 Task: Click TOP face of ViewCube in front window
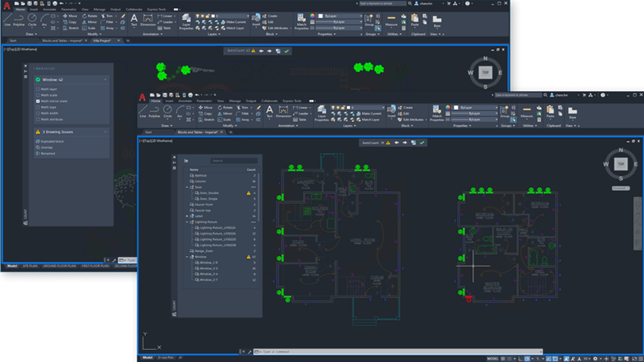click(x=620, y=164)
